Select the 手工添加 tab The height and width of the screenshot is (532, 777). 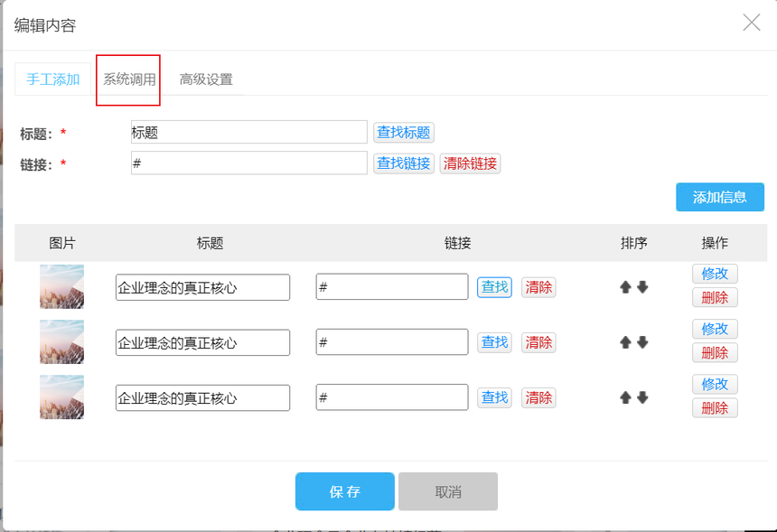click(x=53, y=79)
